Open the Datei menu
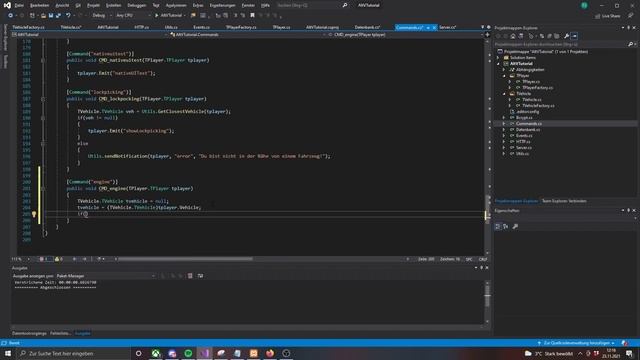This screenshot has width=640, height=360. point(19,5)
